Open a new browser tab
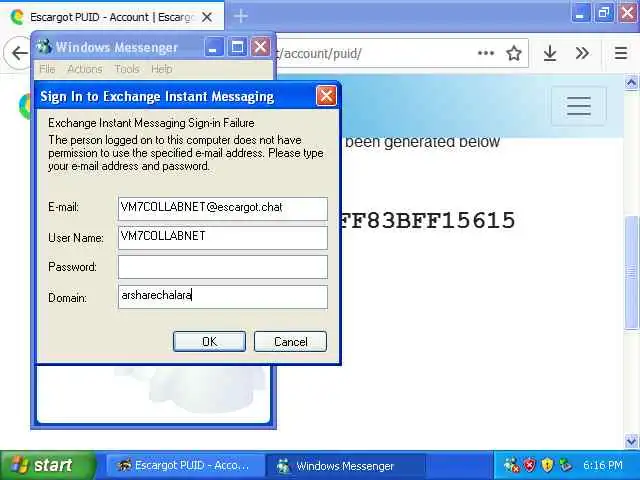This screenshot has height=480, width=640. coord(241,16)
